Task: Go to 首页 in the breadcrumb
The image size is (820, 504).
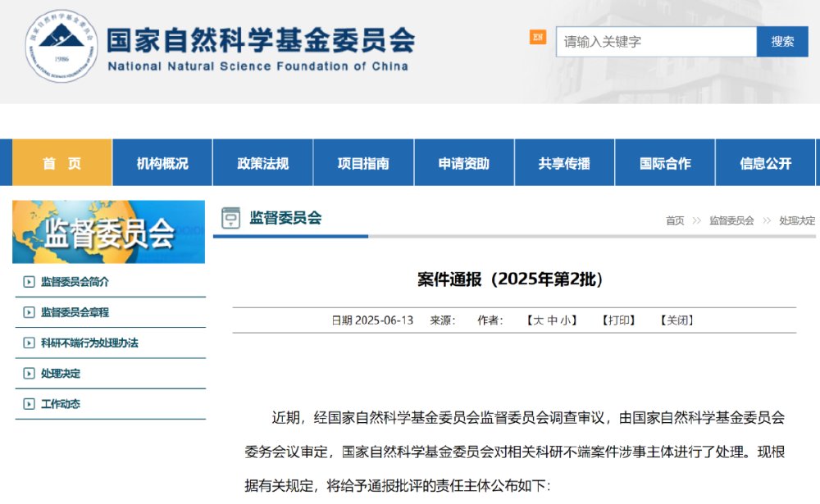Action: 675,220
